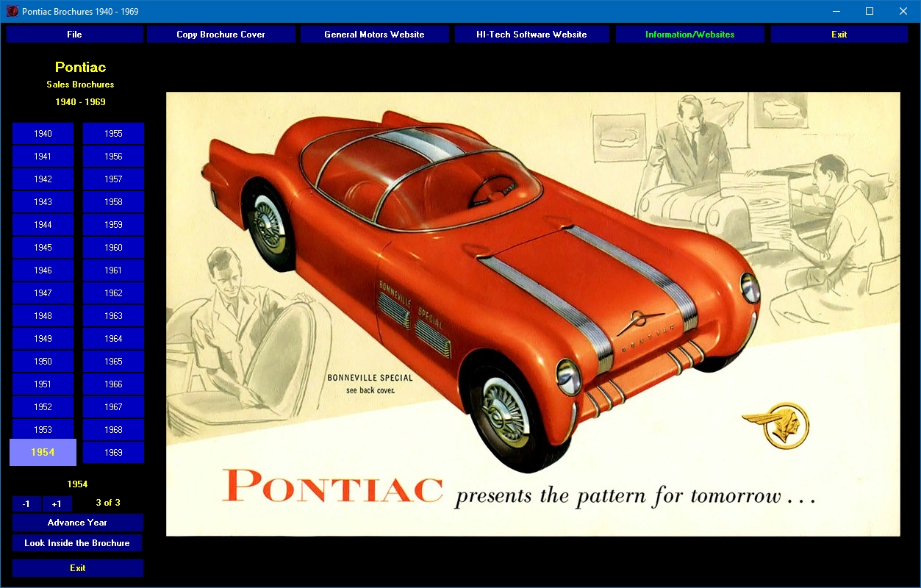Select the 1949 year button

click(43, 339)
